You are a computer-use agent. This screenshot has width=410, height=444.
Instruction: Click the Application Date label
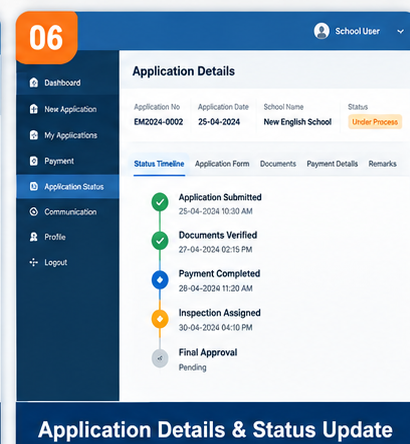(223, 107)
